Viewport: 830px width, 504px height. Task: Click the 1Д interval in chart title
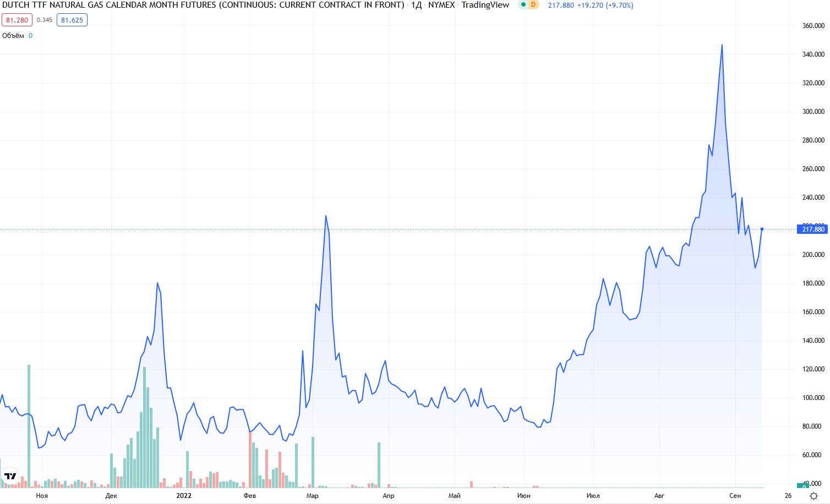pos(416,5)
